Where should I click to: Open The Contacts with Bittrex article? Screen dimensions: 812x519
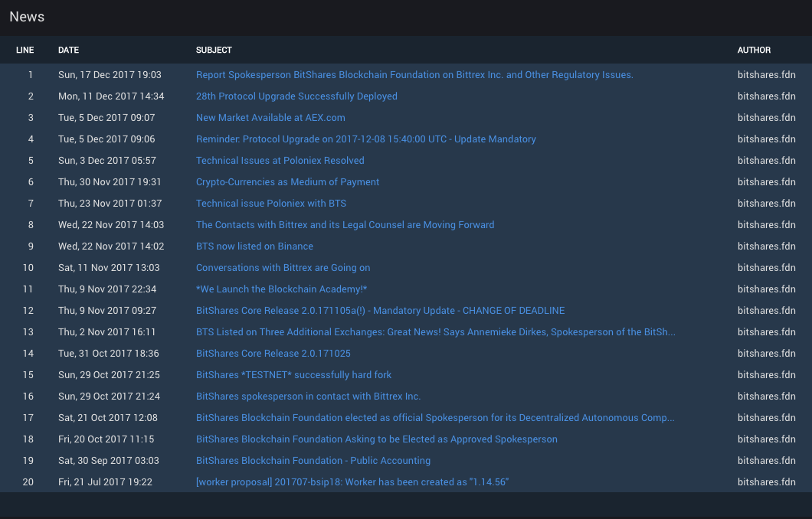coord(345,225)
